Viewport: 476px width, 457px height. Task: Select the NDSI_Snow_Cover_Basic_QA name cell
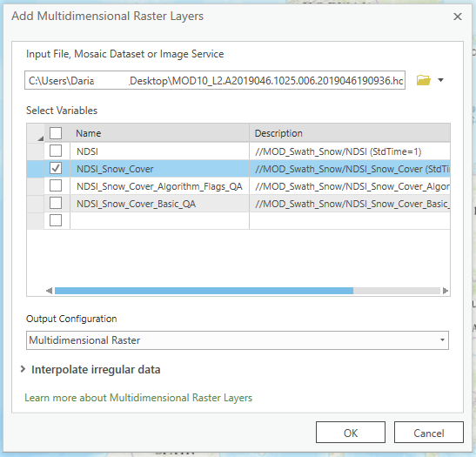point(159,204)
